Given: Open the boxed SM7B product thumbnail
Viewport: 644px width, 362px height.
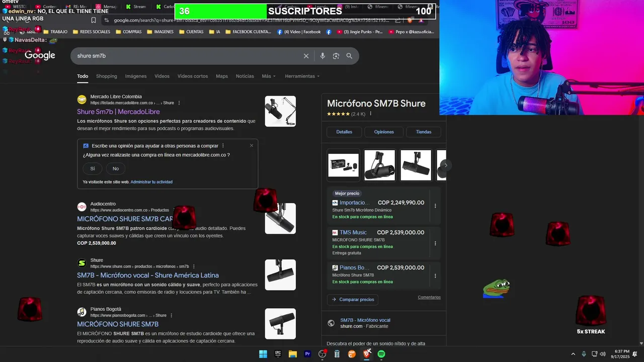Looking at the screenshot, I should 344,165.
